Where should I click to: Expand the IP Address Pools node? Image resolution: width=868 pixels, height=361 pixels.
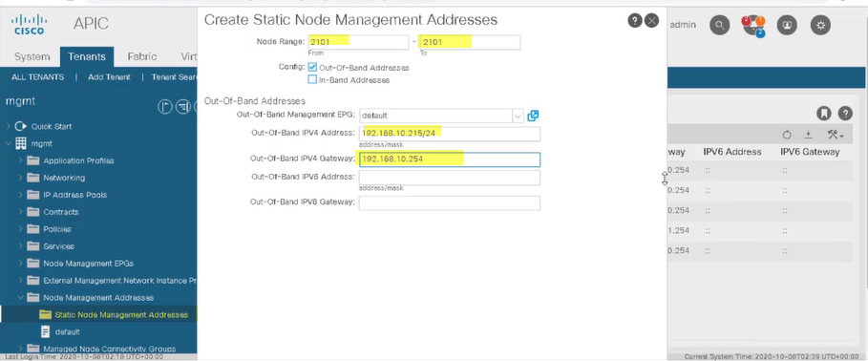point(20,195)
